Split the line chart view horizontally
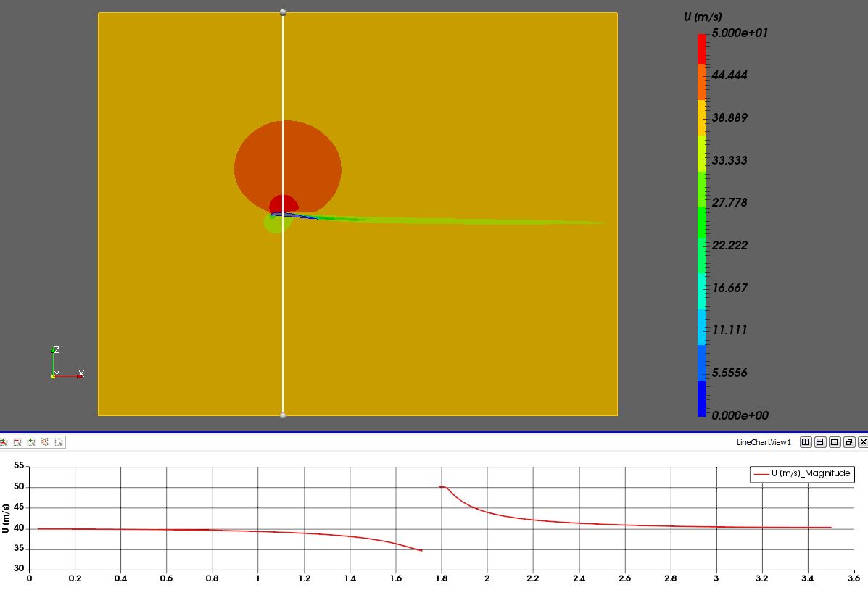The height and width of the screenshot is (590, 868). 806,442
